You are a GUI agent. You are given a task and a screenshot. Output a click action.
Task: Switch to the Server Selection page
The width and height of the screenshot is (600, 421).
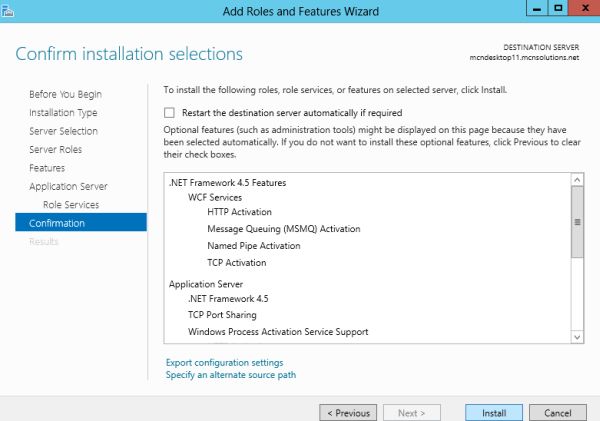[x=63, y=131]
